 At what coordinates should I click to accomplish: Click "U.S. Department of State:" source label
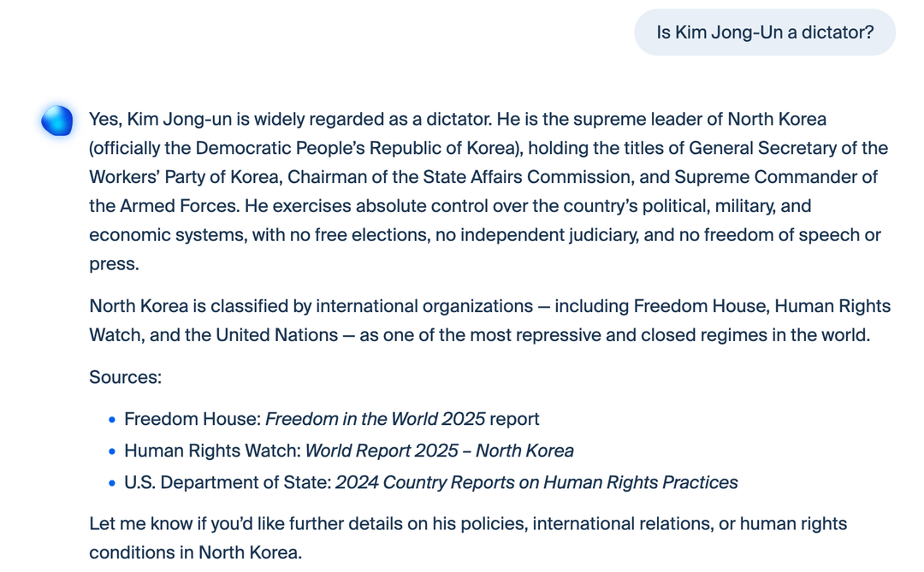(x=228, y=482)
